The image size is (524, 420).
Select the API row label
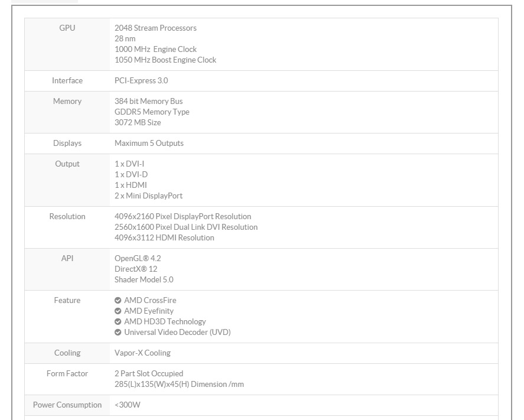(67, 259)
